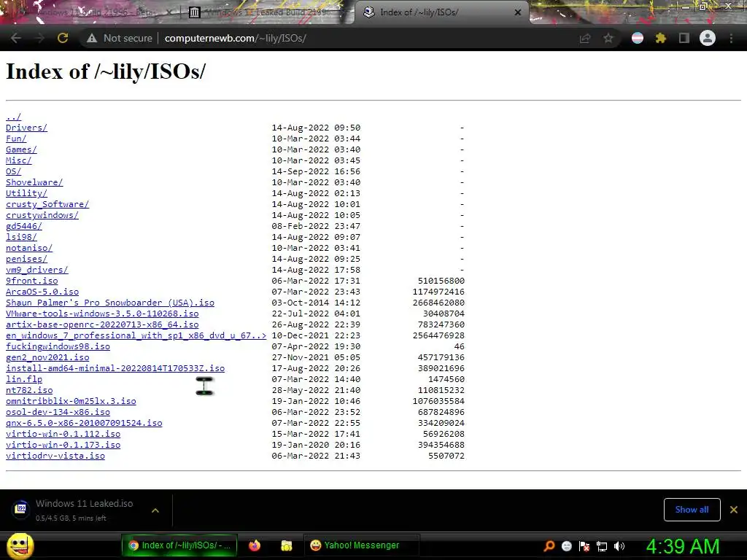
Task: Open the Shovelware/ folder link
Action: point(34,182)
